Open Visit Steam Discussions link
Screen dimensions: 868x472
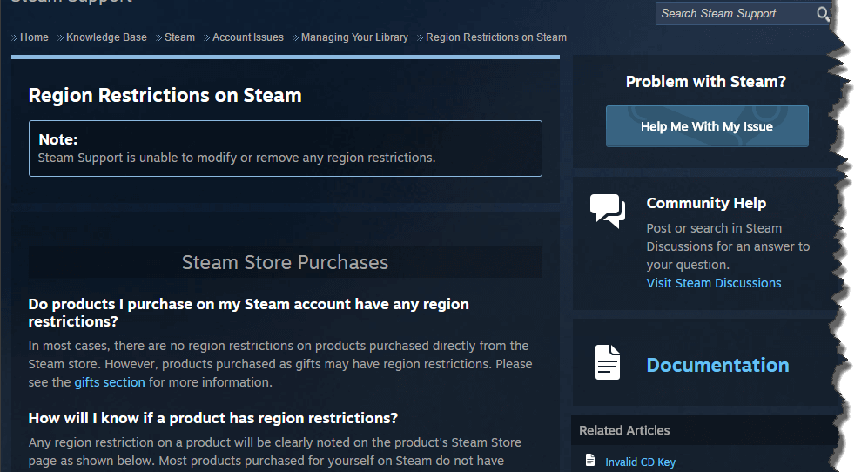(714, 283)
